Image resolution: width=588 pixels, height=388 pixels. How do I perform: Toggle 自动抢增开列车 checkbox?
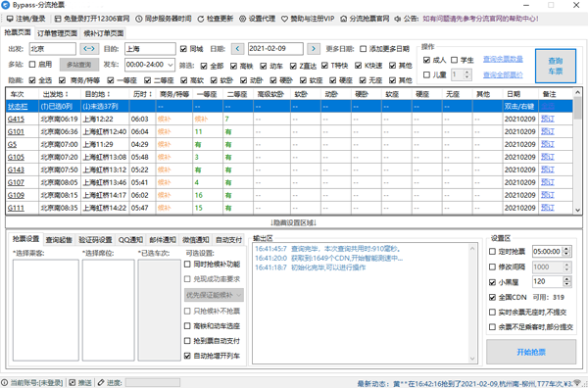click(187, 356)
